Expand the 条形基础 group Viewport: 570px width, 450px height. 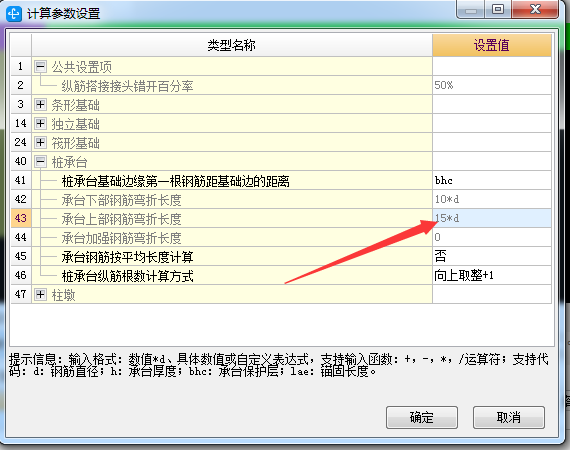40,105
